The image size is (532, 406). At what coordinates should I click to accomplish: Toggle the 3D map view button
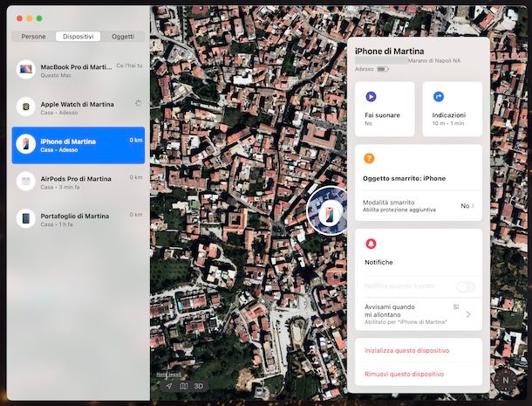click(199, 386)
